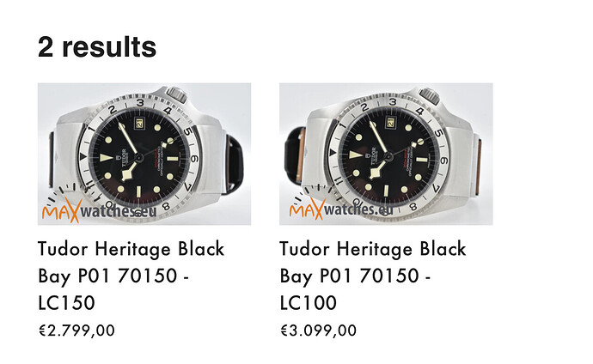Click the brown leather strap of the LC100 watch

pyautogui.click(x=478, y=167)
